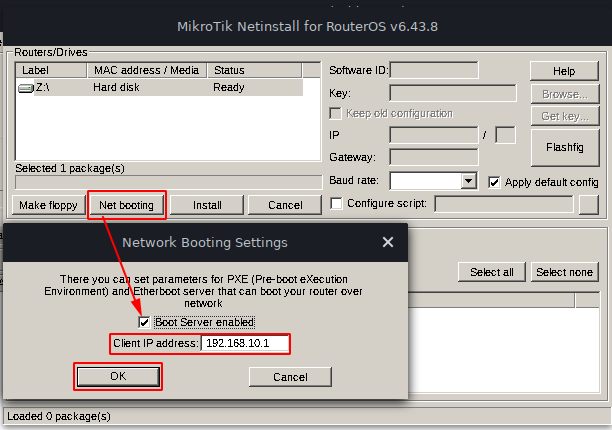
Task: Select the 'Z:\' drive label
Action: tap(43, 87)
